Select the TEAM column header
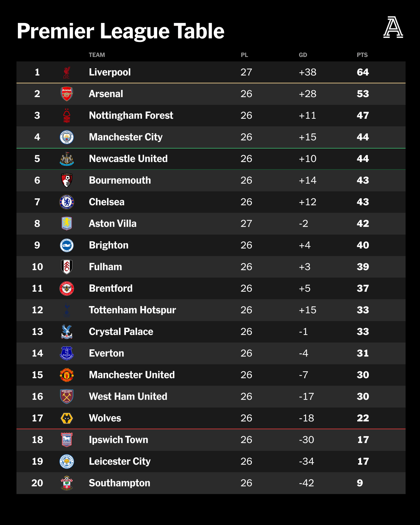This screenshot has height=525, width=420. [97, 55]
